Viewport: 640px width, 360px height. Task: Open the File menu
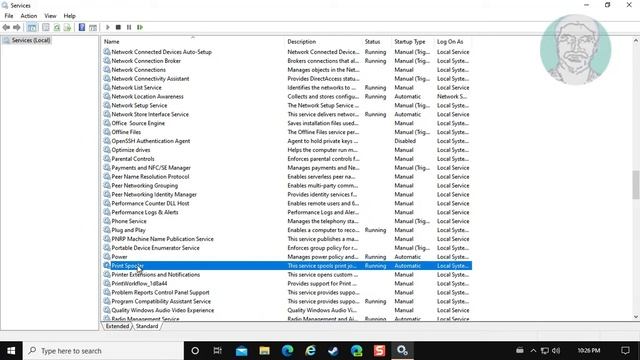(9, 16)
